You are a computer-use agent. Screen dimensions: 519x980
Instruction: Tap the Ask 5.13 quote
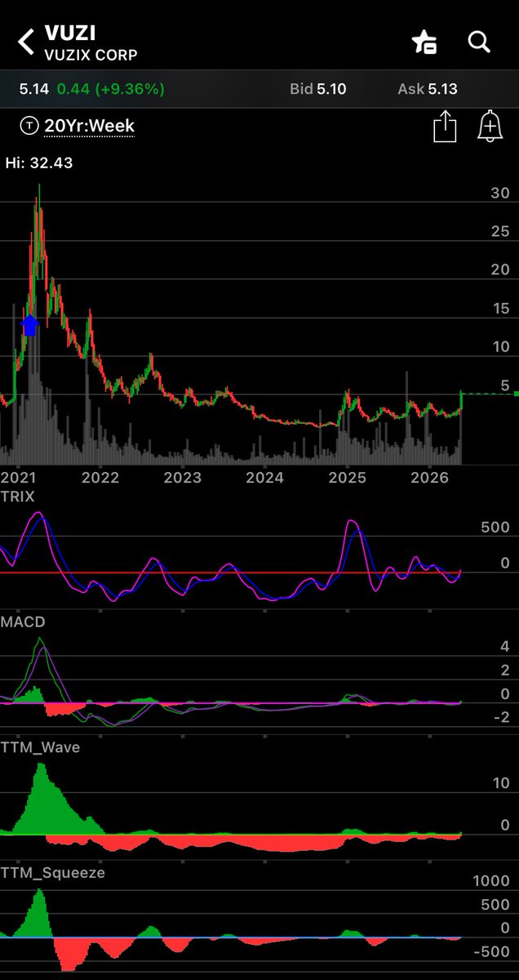pyautogui.click(x=428, y=88)
